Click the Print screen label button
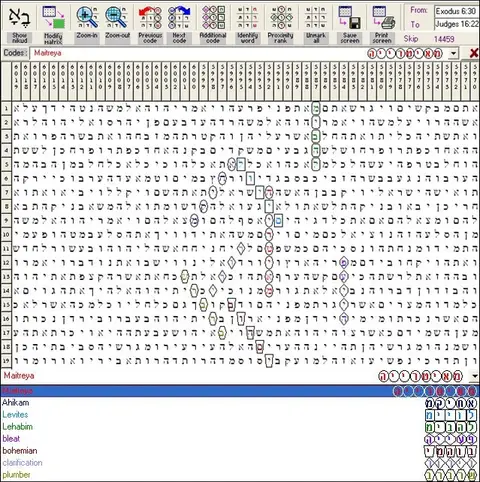This screenshot has height=482, width=480. [x=382, y=38]
